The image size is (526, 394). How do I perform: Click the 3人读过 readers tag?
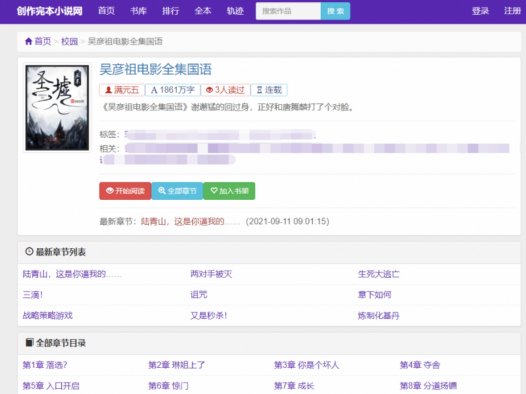[225, 90]
